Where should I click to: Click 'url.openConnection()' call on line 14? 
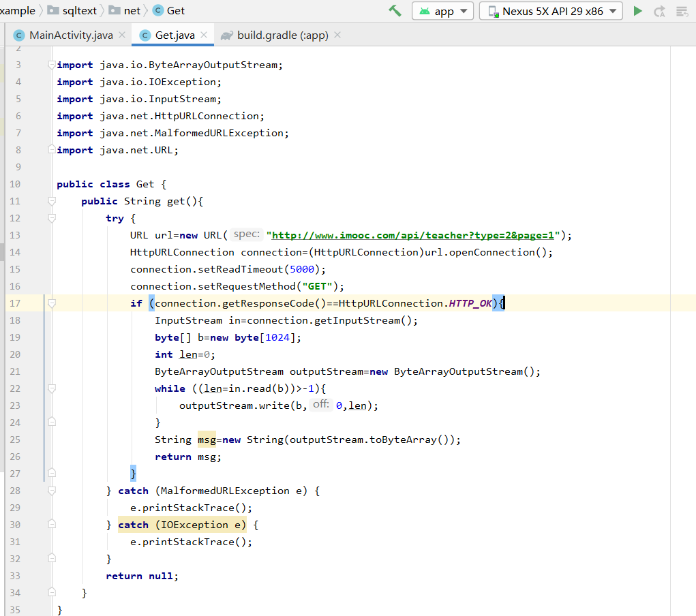[x=485, y=252]
